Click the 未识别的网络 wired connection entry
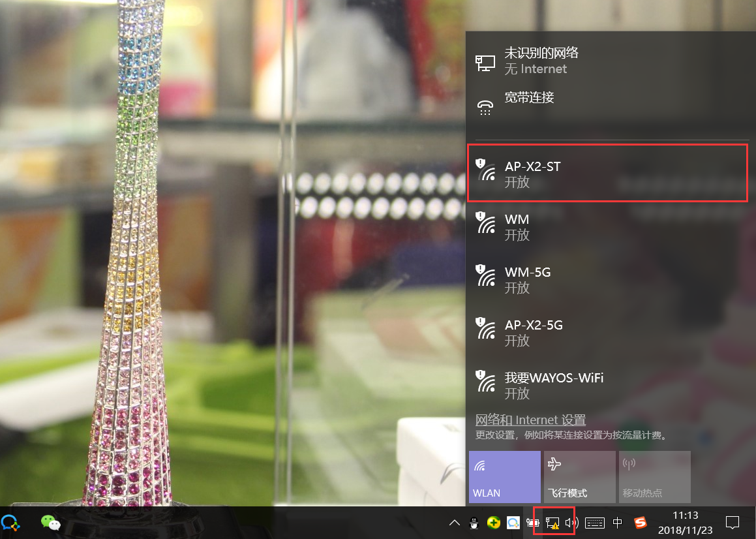Image resolution: width=756 pixels, height=539 pixels. (x=607, y=60)
